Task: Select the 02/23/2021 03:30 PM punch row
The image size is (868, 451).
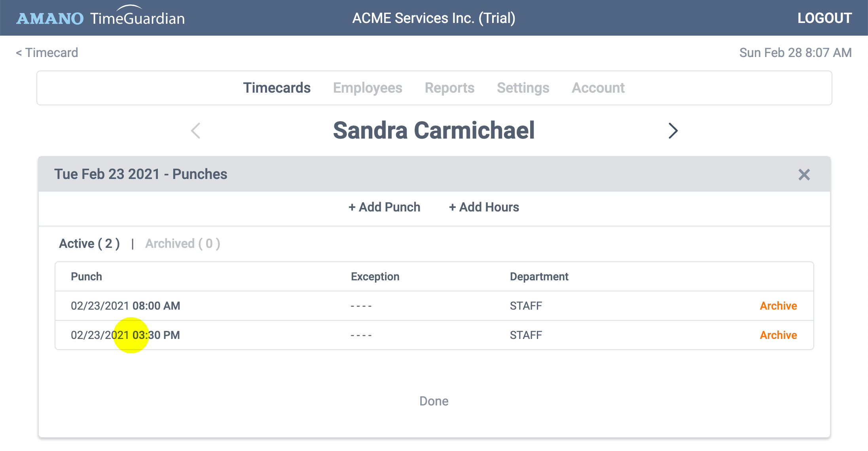Action: click(434, 335)
